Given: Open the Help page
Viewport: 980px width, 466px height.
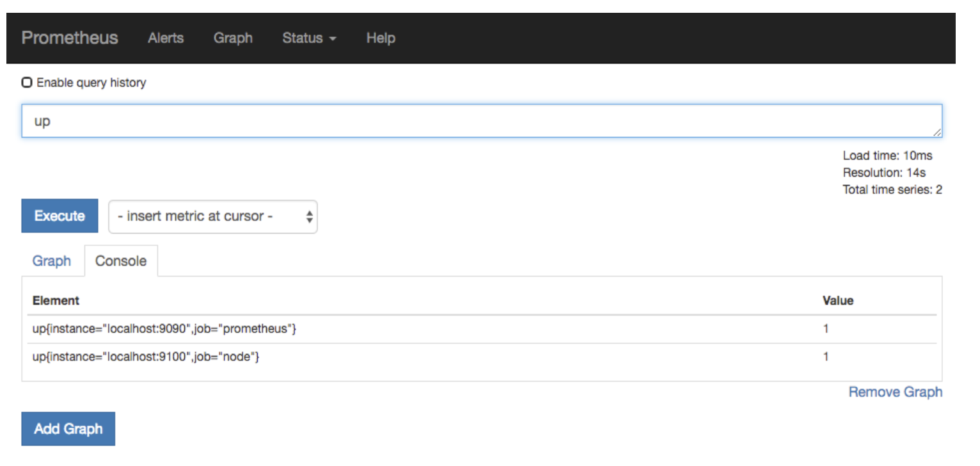Looking at the screenshot, I should click(381, 38).
